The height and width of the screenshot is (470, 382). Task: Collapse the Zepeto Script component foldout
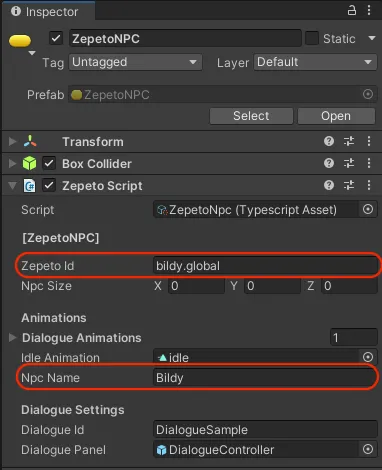click(12, 186)
